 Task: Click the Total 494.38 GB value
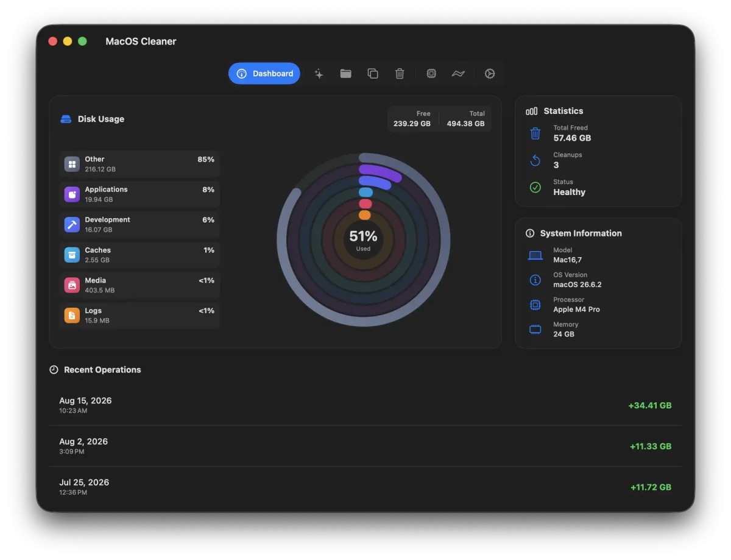[466, 124]
